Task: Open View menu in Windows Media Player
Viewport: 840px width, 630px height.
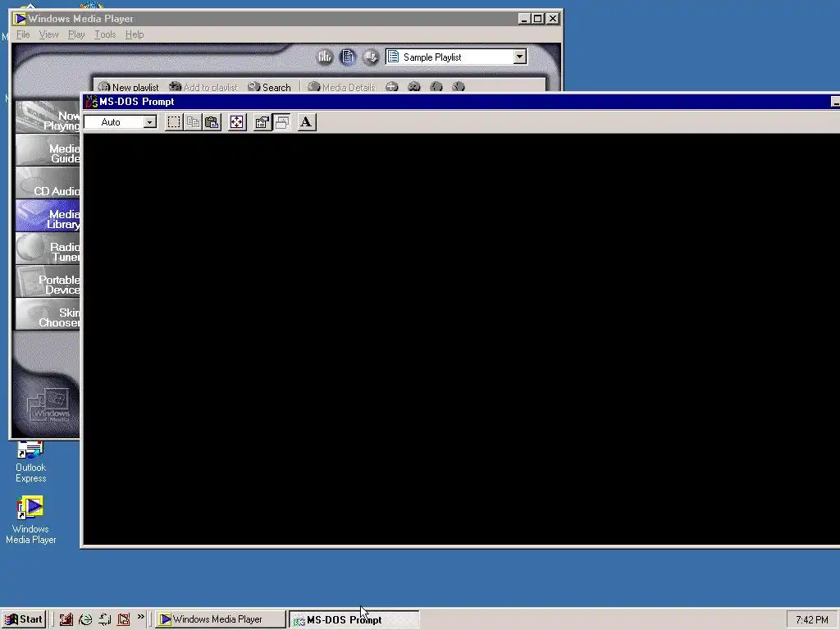Action: tap(48, 34)
